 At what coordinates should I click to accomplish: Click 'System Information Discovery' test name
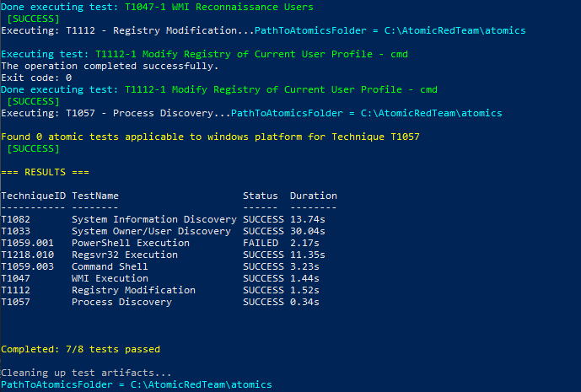154,219
